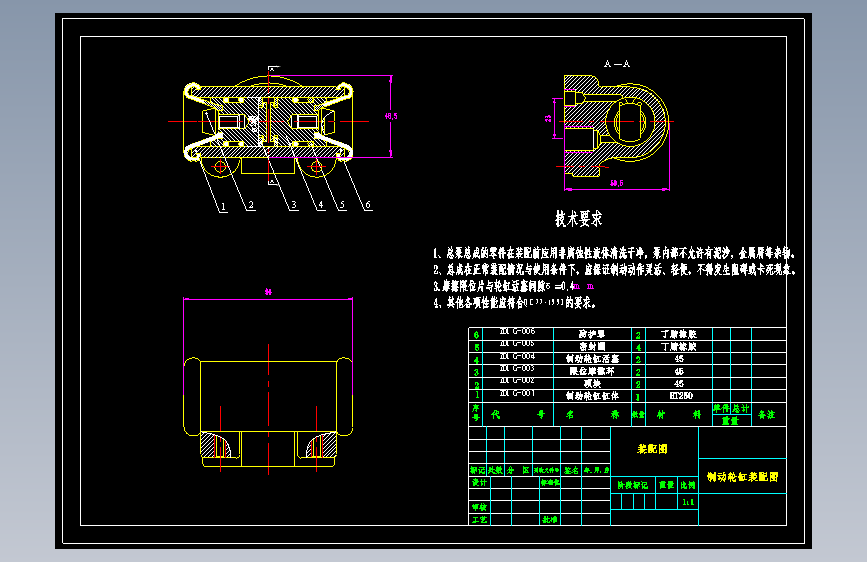Pick the 50,5 horizontal dimension text
Screen dimensions: 867x562
point(617,183)
